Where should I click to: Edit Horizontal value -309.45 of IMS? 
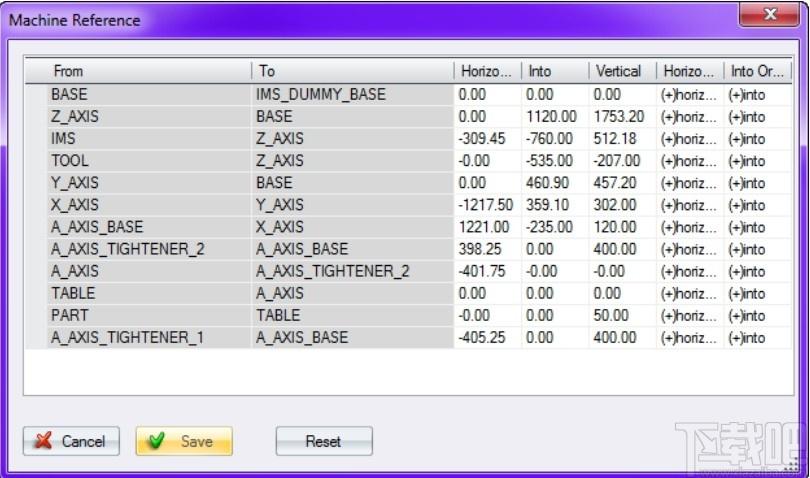point(488,138)
